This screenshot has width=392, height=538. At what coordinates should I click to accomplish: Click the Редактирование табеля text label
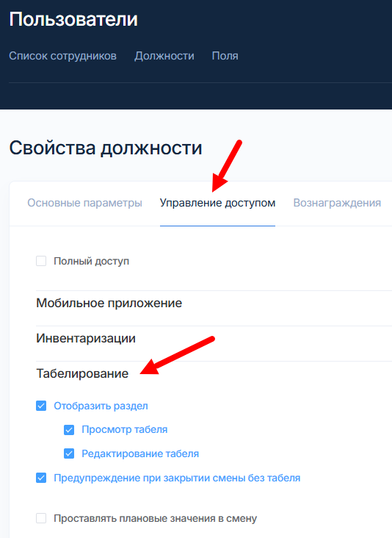tap(140, 453)
